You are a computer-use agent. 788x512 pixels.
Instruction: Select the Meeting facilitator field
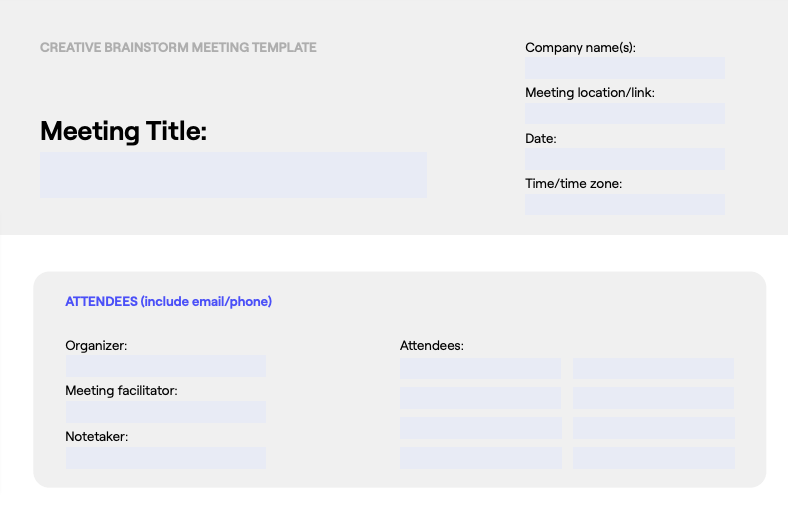coord(165,412)
